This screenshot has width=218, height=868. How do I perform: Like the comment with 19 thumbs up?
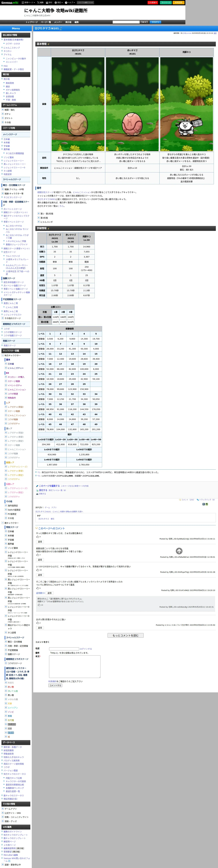tap(38, 570)
